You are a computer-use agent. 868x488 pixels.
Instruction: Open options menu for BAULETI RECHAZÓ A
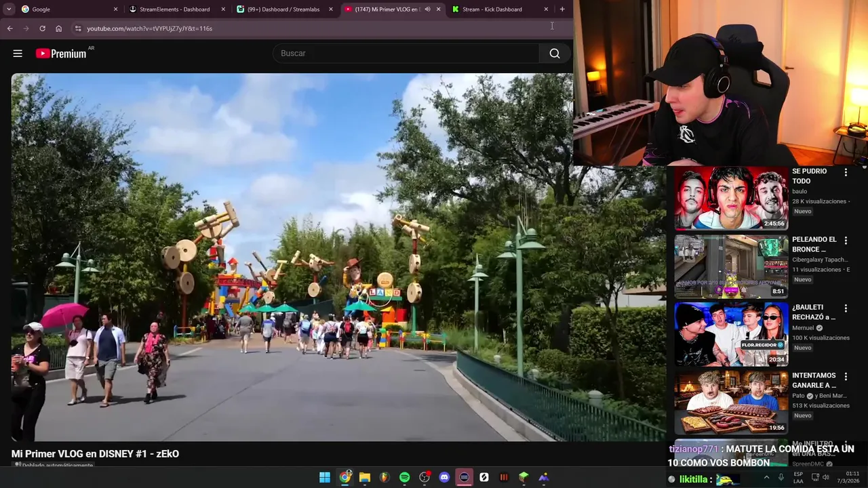pos(846,308)
